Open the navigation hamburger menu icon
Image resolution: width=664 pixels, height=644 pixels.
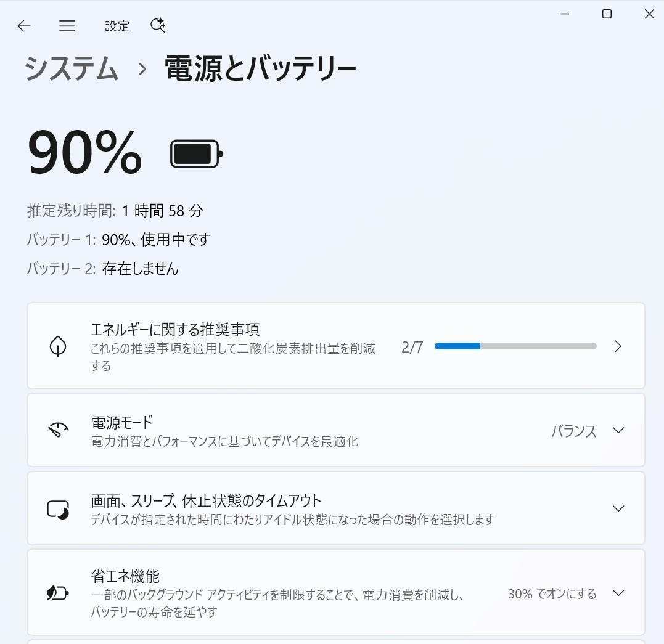(x=67, y=26)
